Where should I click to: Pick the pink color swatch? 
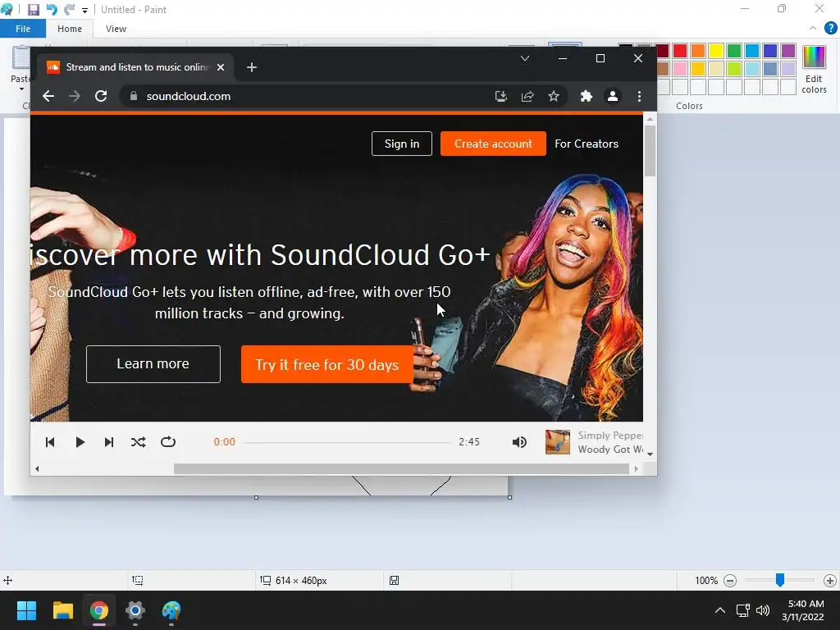click(x=680, y=69)
